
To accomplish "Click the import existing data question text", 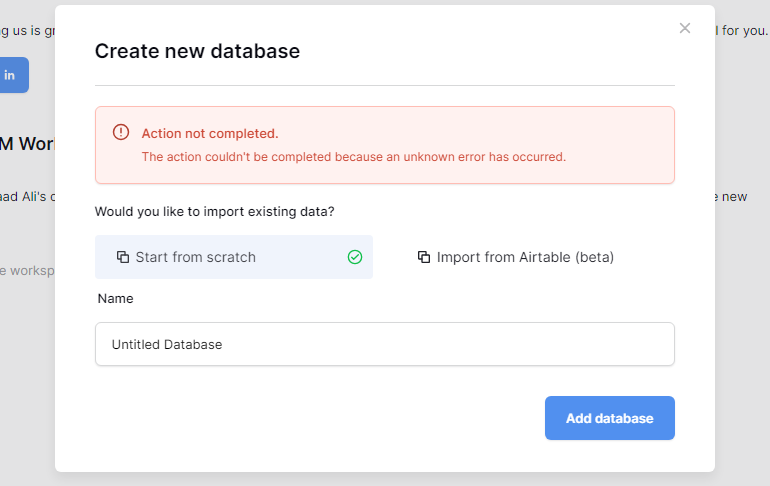I will (x=214, y=212).
